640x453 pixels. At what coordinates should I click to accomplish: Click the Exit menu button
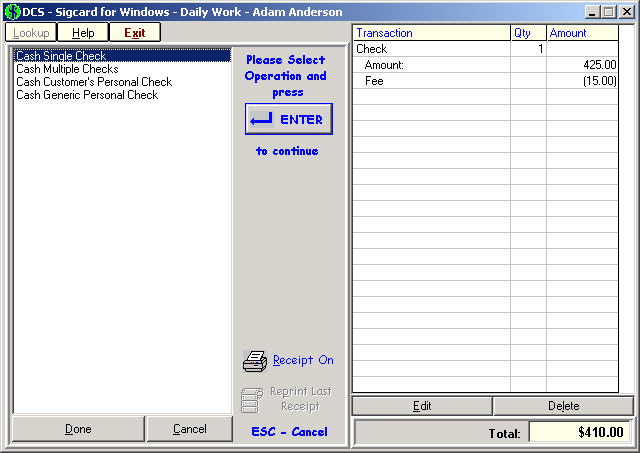[134, 33]
